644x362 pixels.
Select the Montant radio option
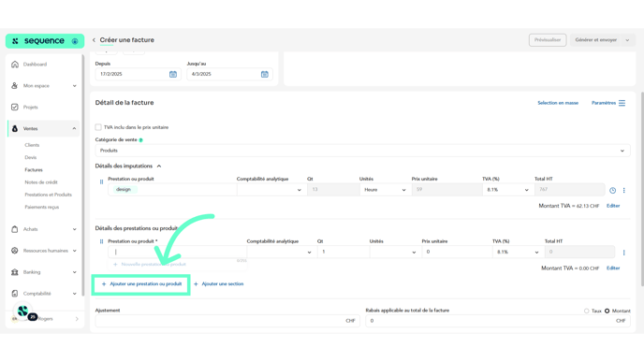tap(607, 311)
